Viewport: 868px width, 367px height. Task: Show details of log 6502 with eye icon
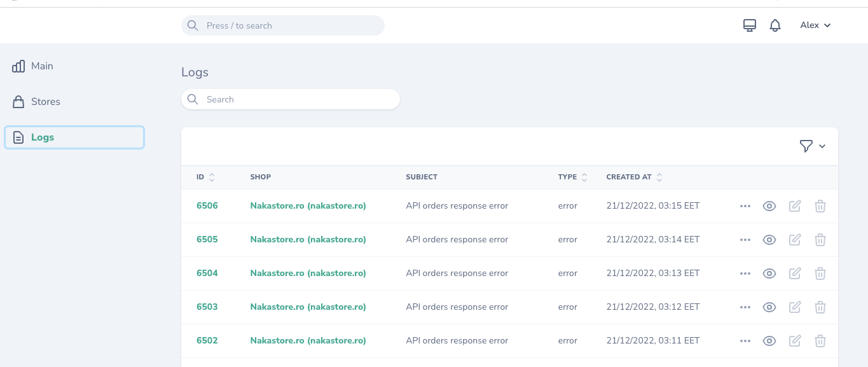point(769,341)
